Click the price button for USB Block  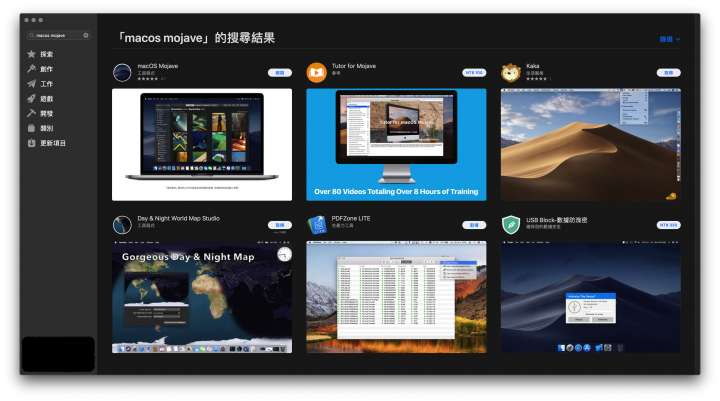(669, 225)
